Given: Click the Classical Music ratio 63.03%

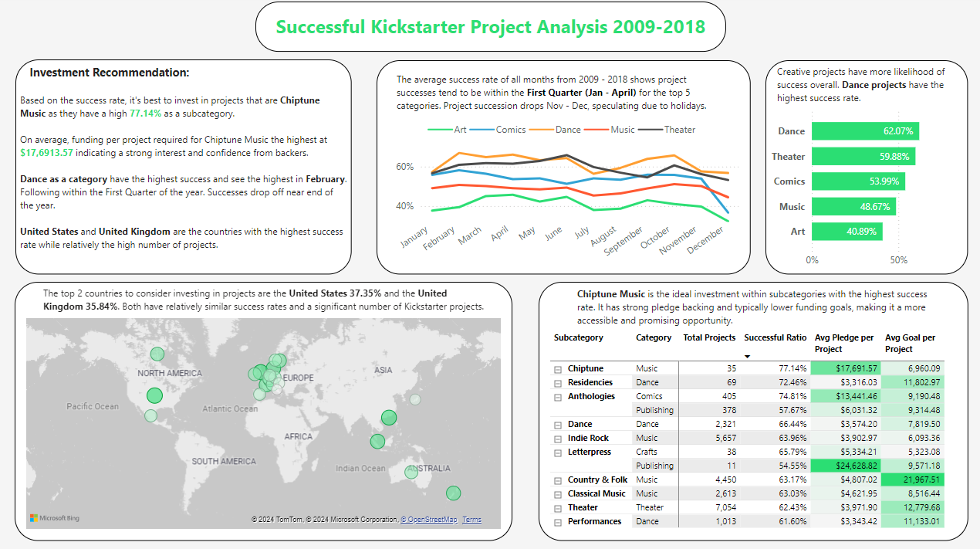Looking at the screenshot, I should pyautogui.click(x=775, y=493).
